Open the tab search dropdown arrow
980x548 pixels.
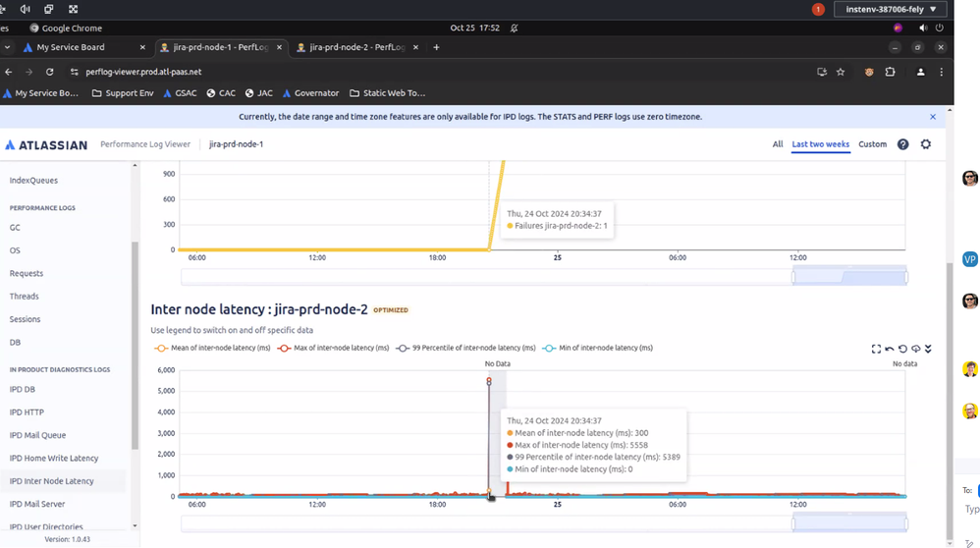tap(8, 47)
